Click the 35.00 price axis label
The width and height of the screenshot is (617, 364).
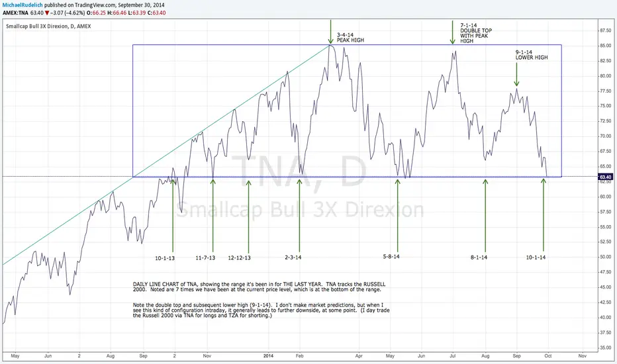[605, 348]
